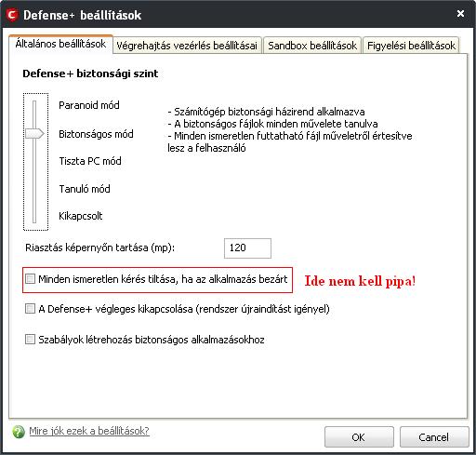Click the Számítógép biztonsági házirend alkalmazva line
The image size is (476, 455).
266,112
